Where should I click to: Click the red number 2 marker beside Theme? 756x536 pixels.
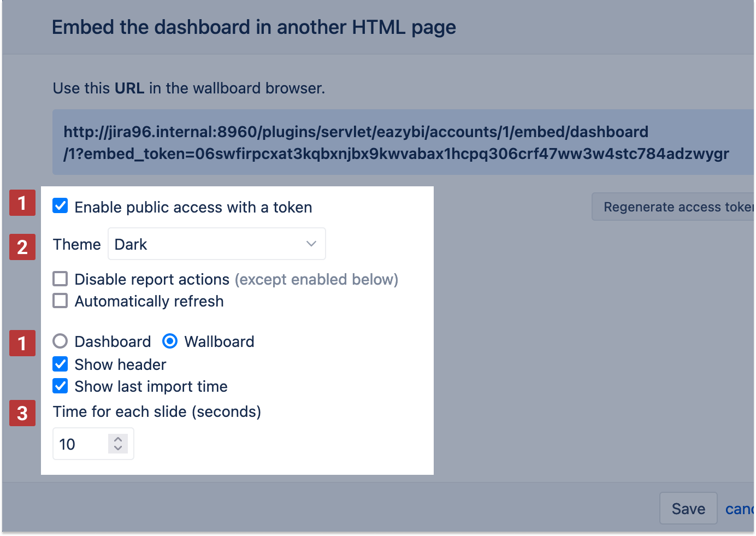(22, 246)
